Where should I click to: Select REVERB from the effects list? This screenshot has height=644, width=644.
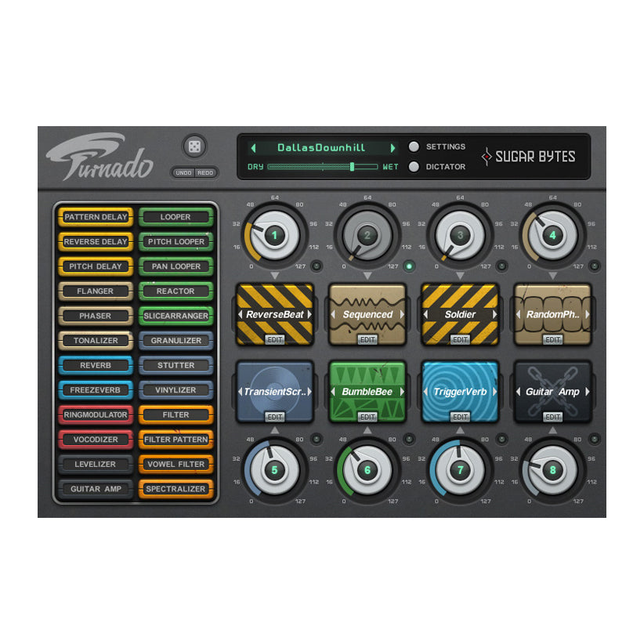(x=95, y=365)
